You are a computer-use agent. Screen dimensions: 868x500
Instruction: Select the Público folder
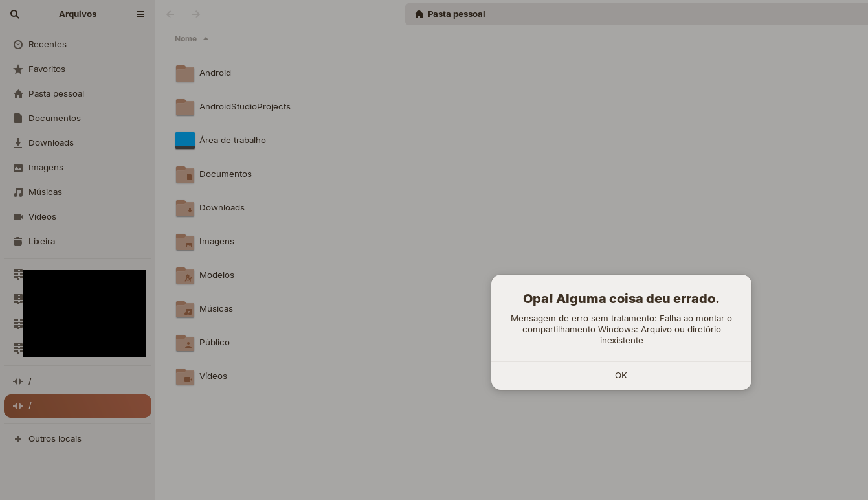click(214, 343)
